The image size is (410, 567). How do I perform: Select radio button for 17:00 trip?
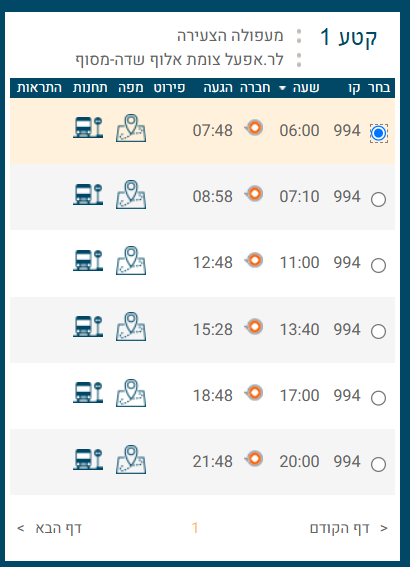[x=378, y=398]
